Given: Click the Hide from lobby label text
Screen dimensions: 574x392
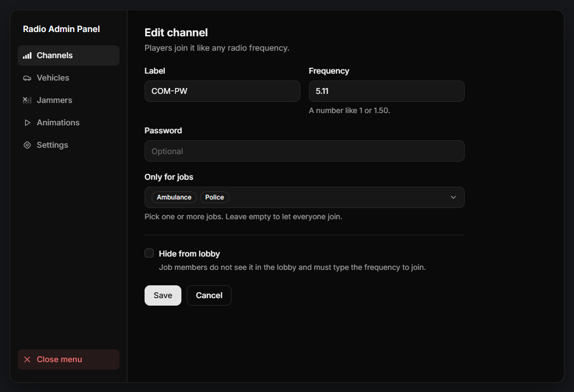Looking at the screenshot, I should 189,254.
